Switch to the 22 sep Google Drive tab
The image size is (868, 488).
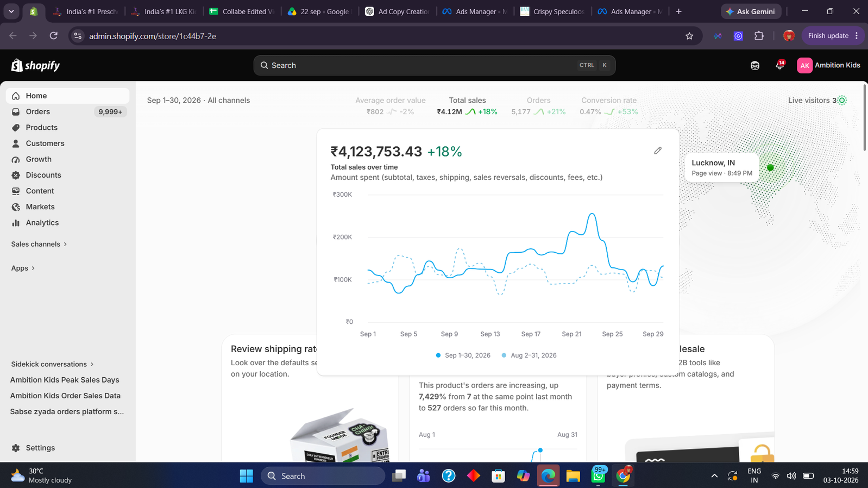click(320, 11)
